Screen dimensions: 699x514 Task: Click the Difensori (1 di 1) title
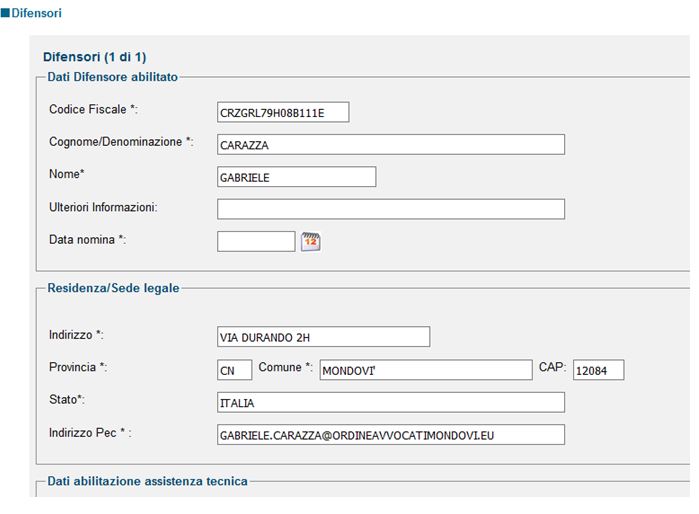click(x=95, y=57)
